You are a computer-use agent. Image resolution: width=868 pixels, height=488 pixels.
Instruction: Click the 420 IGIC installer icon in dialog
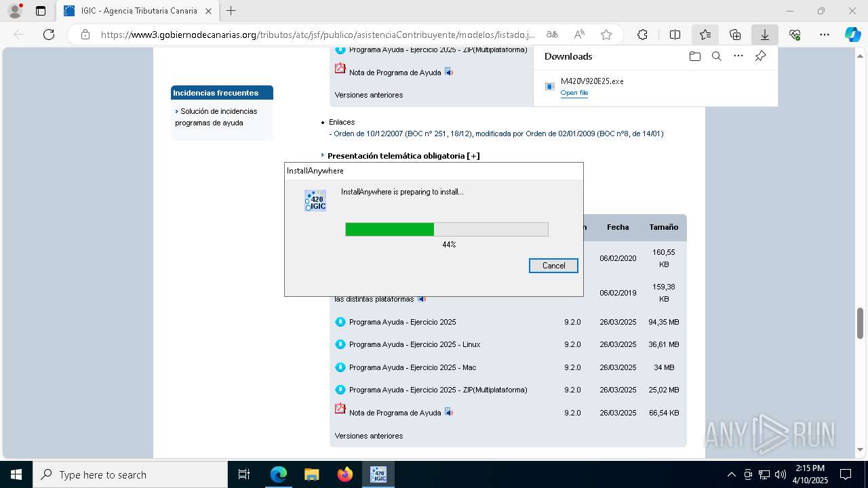[x=315, y=201]
